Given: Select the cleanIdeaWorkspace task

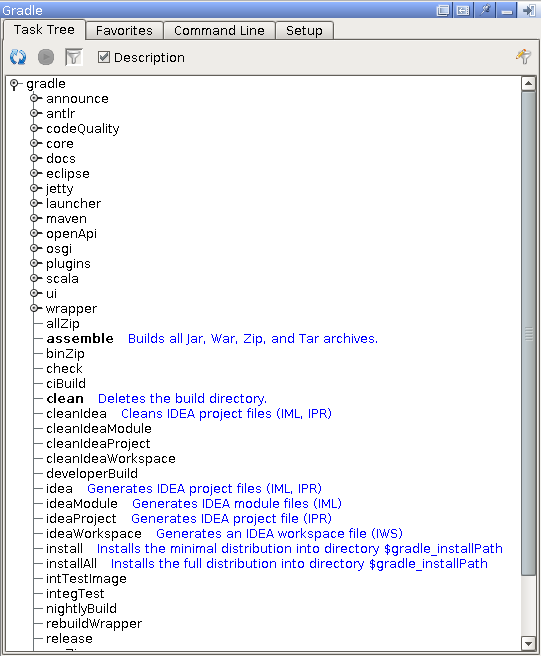Looking at the screenshot, I should tap(110, 459).
